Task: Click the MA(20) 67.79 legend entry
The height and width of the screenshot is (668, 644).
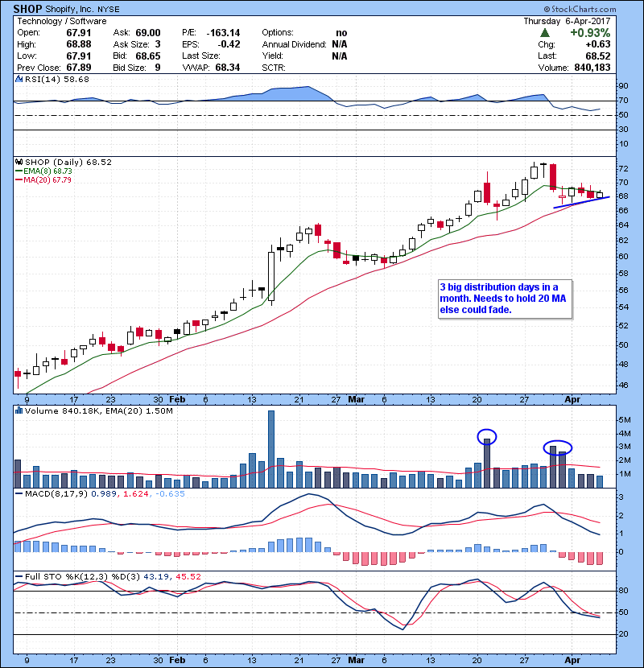Action: pos(43,179)
